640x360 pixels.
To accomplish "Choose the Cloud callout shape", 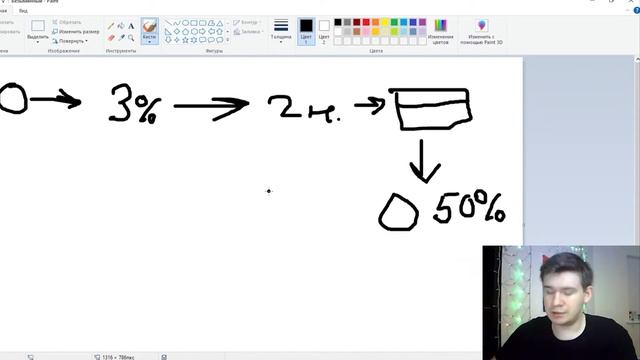I will coord(220,40).
